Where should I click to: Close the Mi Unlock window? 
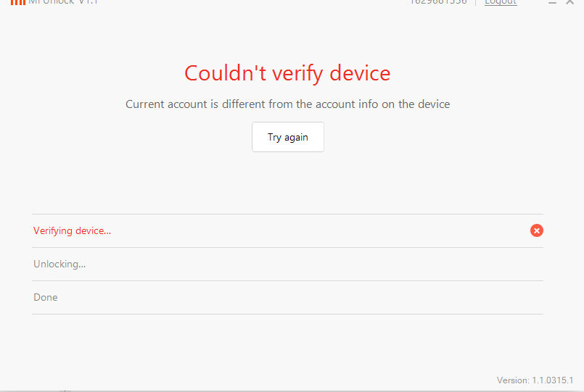[570, 3]
